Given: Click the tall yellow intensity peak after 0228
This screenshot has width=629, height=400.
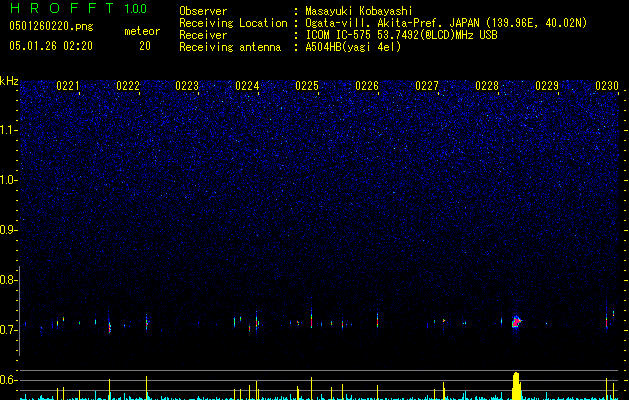Looking at the screenshot, I should [516, 386].
